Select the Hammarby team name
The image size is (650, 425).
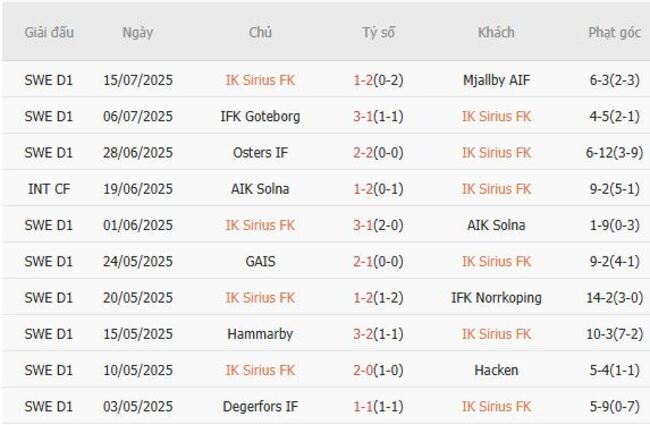[x=260, y=334]
